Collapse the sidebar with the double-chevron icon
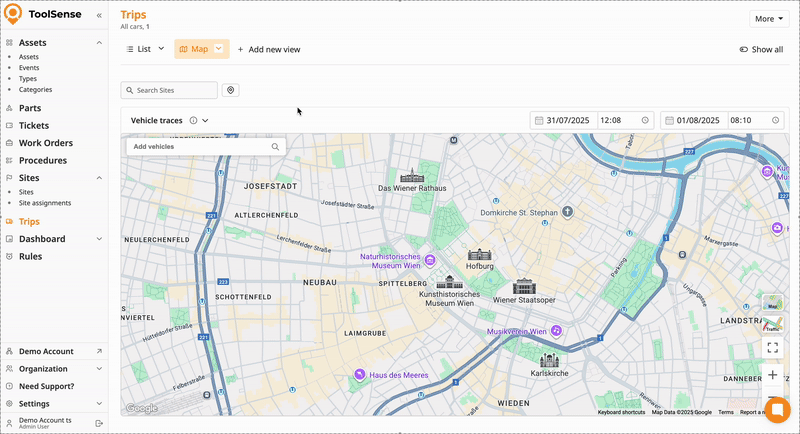 coord(98,16)
